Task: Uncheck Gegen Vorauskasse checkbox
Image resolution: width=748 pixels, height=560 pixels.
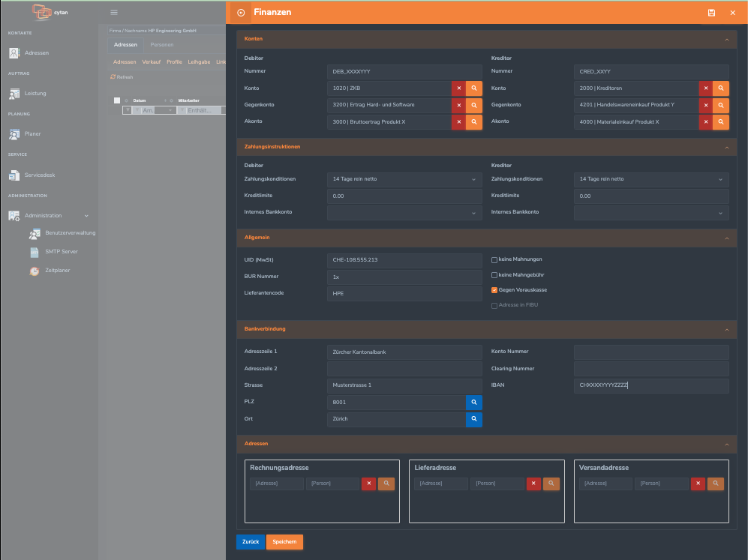Action: click(x=494, y=290)
